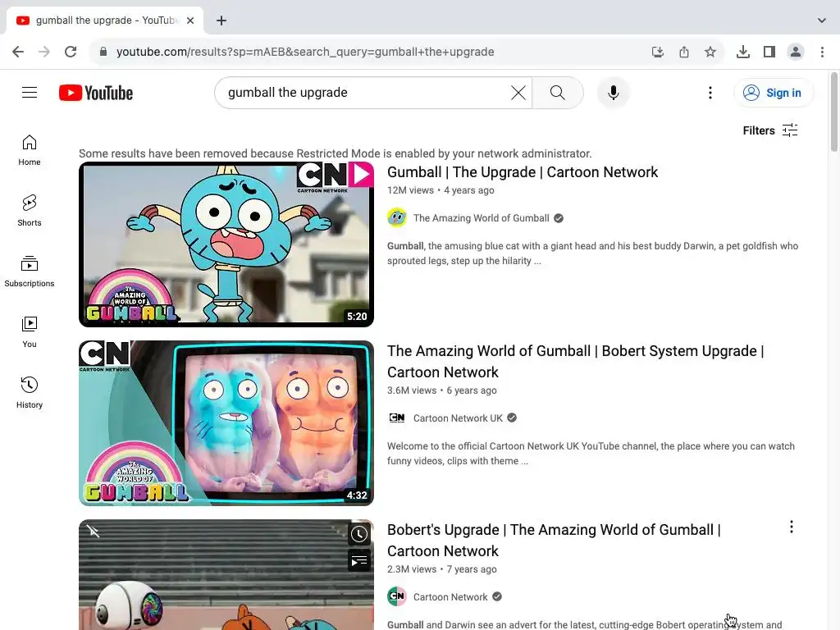Expand the tab search dropdown arrow

(x=822, y=21)
